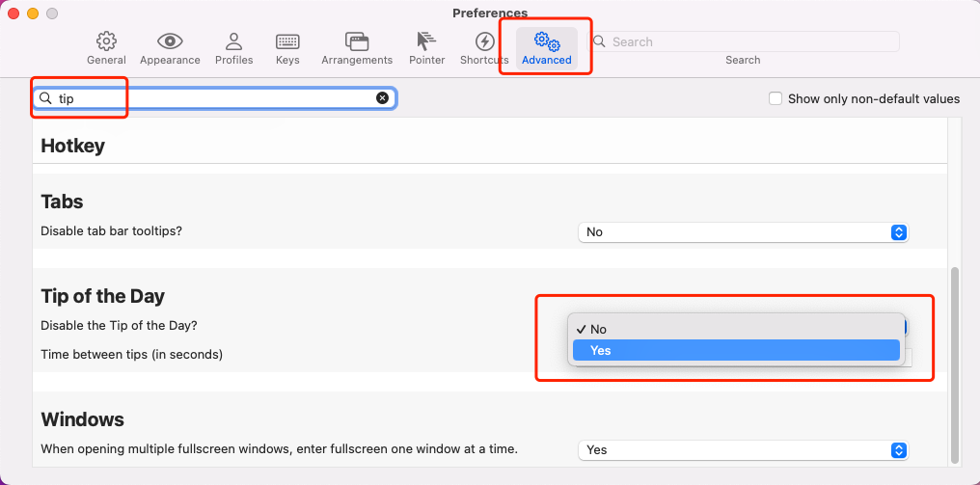Open the General preferences gear icon

(106, 41)
